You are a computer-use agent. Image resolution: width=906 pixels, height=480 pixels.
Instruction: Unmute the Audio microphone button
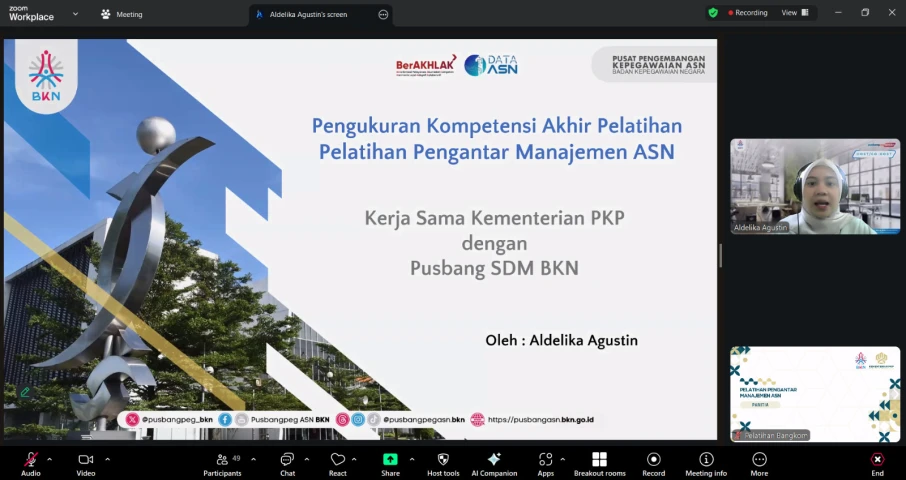point(31,464)
